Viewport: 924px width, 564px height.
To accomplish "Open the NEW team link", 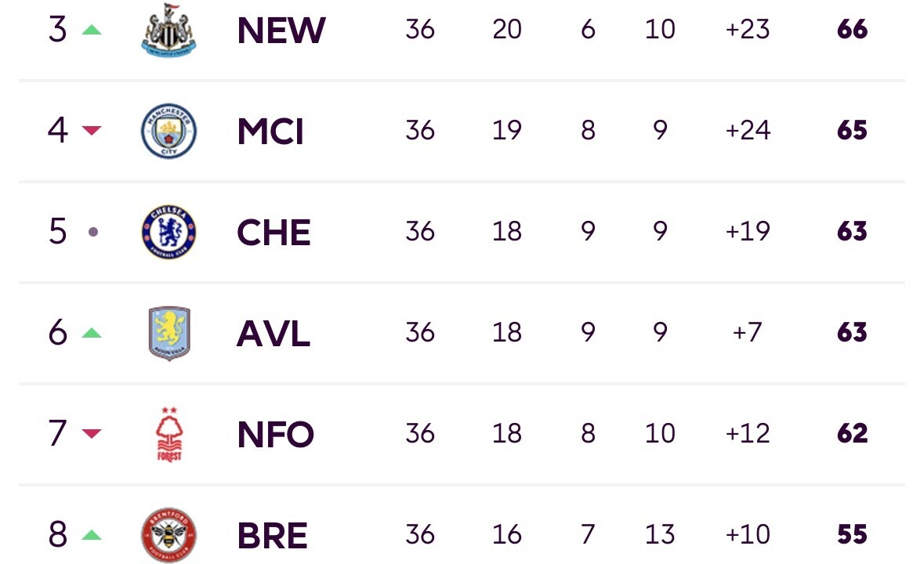I will click(x=281, y=30).
